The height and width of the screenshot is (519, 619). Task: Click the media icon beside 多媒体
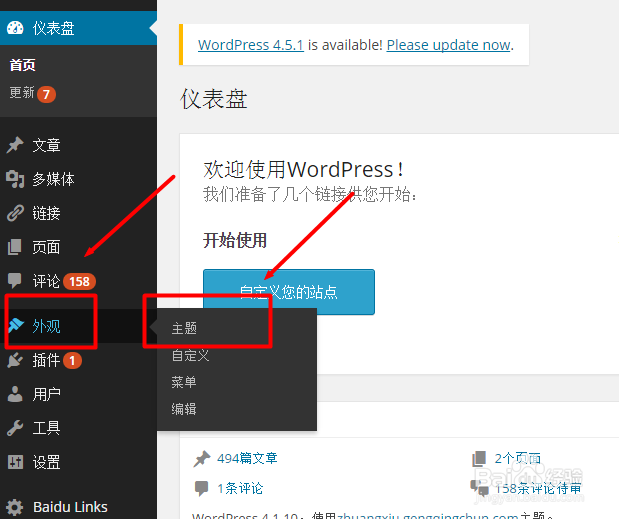point(15,179)
